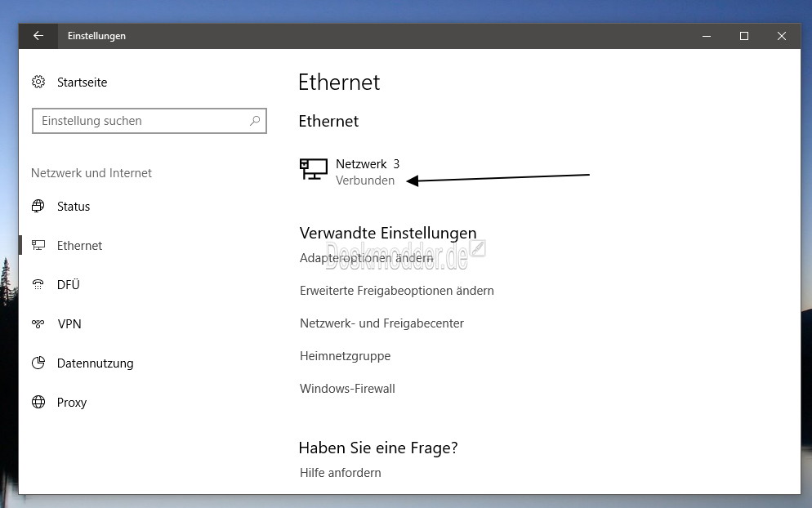Switch to the Datennutzung section
The image size is (812, 508).
(95, 363)
